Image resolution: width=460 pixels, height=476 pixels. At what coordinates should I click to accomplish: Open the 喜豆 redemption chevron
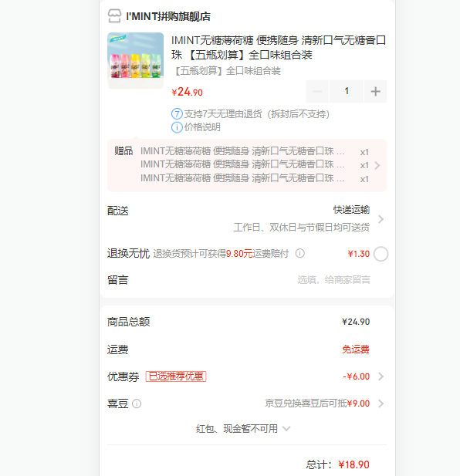pyautogui.click(x=381, y=403)
